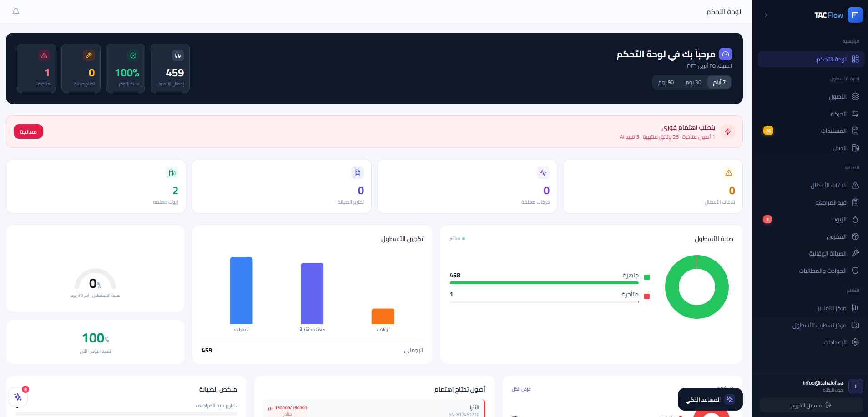Click the الحوادث والمطالبات shield icon
The width and height of the screenshot is (868, 417).
tap(855, 271)
